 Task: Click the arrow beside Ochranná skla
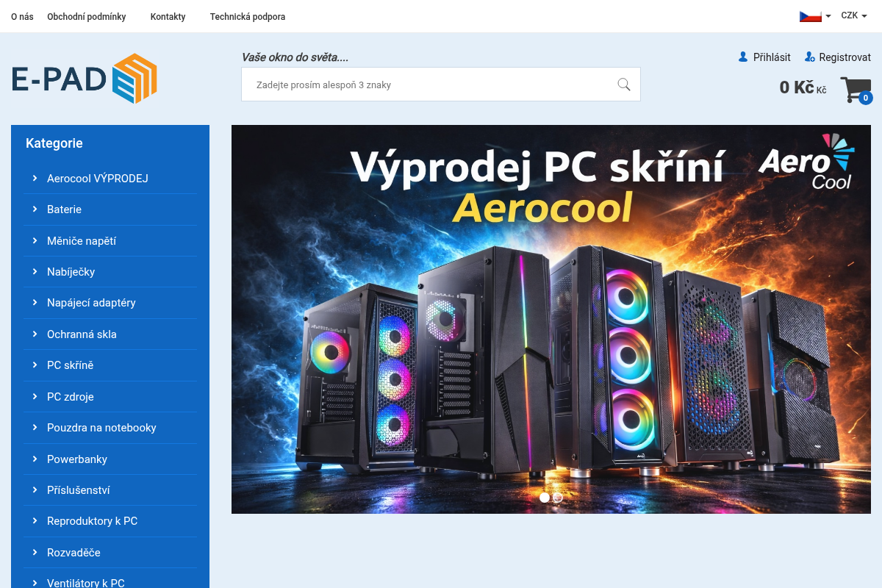click(35, 334)
